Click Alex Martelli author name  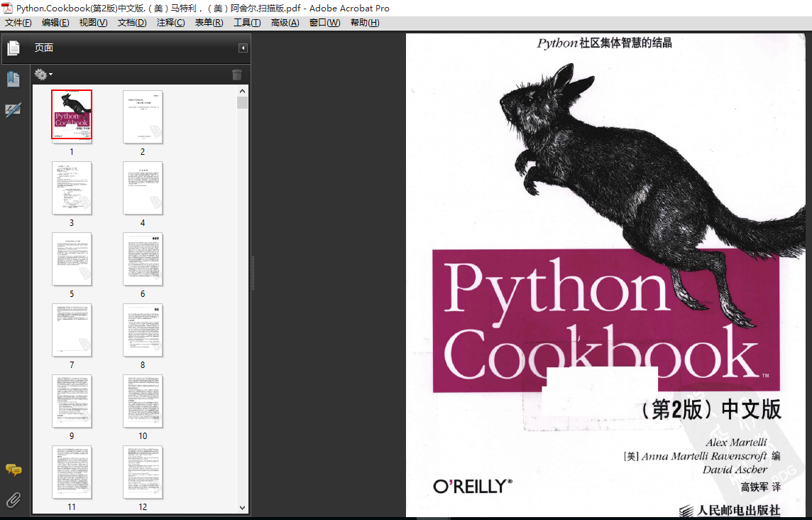pos(736,443)
